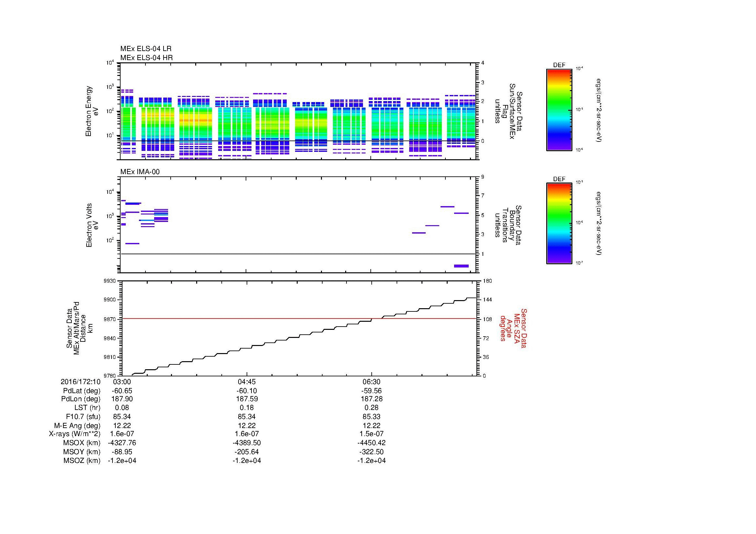The image size is (756, 534).
Task: Click the MSOX value '-4389.50'
Action: tap(247, 443)
